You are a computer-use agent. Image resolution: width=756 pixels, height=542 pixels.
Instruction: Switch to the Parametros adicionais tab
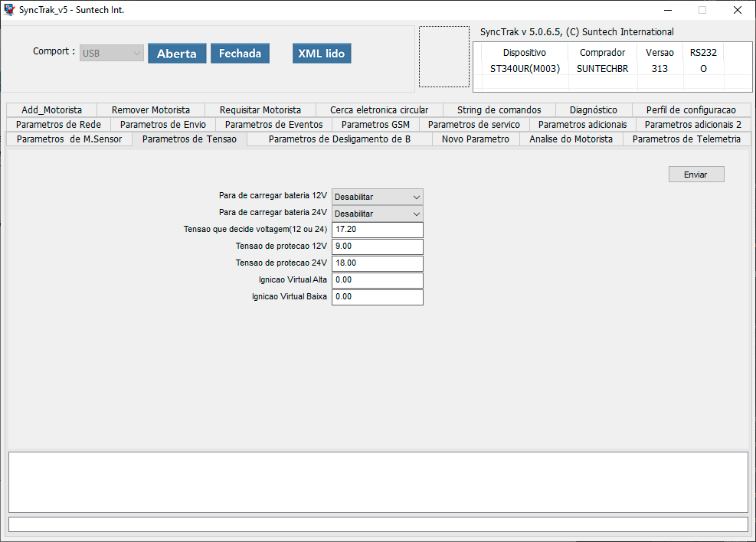[582, 125]
